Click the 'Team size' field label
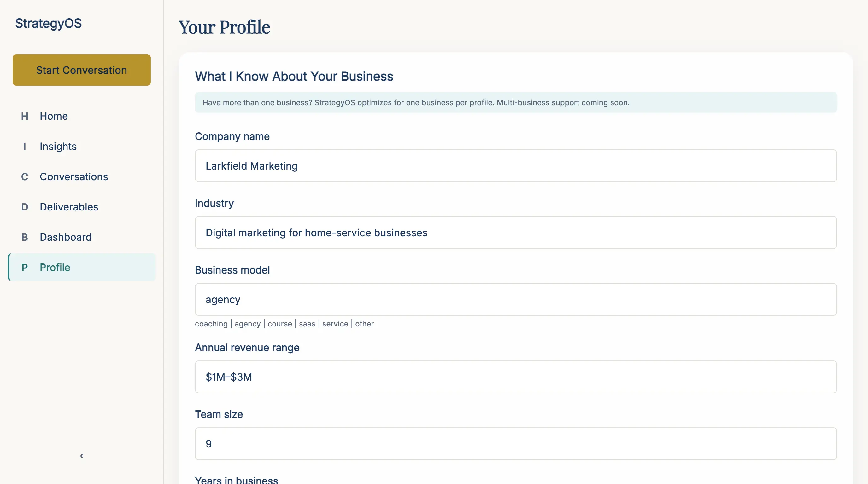 pos(219,414)
